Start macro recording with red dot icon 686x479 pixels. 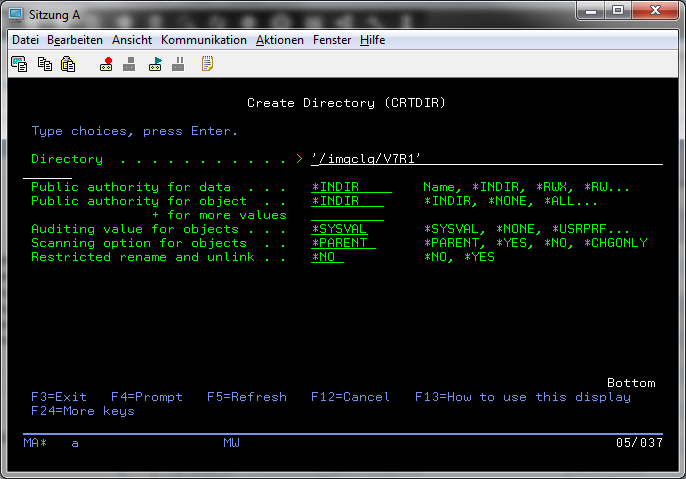click(106, 64)
